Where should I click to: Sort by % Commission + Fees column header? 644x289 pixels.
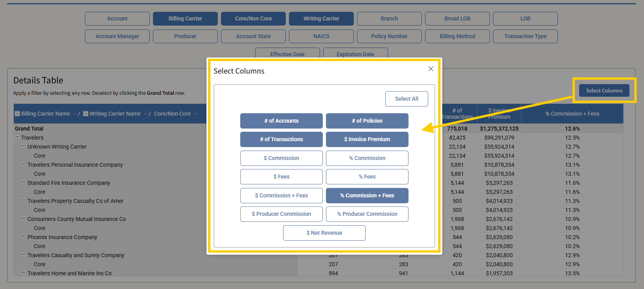(572, 114)
